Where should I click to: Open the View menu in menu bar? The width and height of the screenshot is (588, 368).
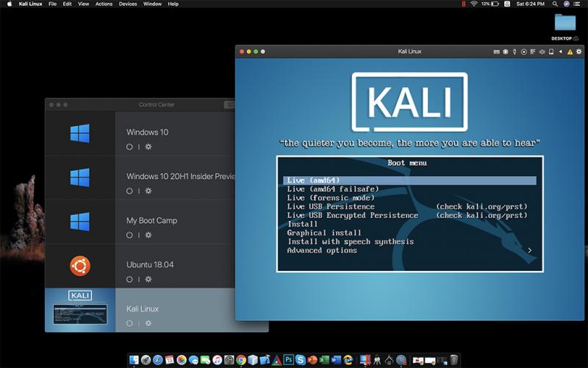coord(83,4)
